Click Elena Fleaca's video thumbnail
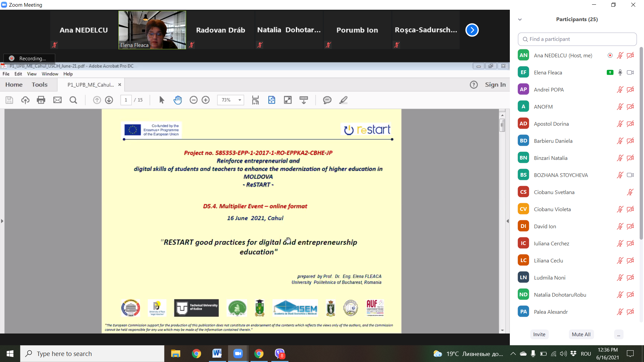Screen dimensions: 644x362 click(152, 30)
